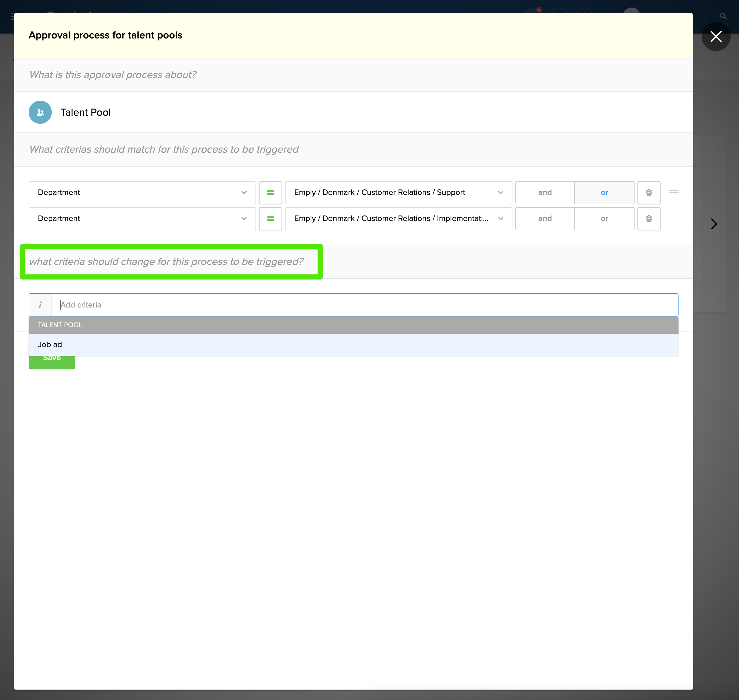Image resolution: width=739 pixels, height=700 pixels.
Task: Toggle 'and' on the first criteria row
Action: pos(545,193)
